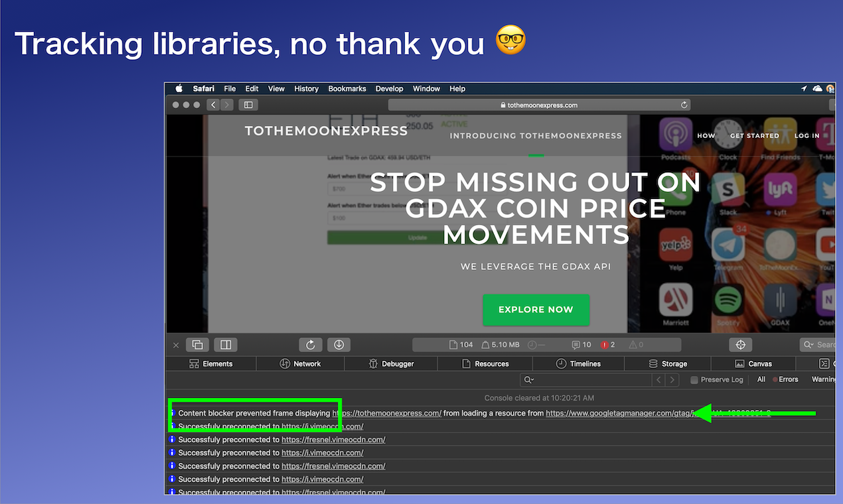This screenshot has height=504, width=843.
Task: Open the Window menu
Action: (426, 89)
